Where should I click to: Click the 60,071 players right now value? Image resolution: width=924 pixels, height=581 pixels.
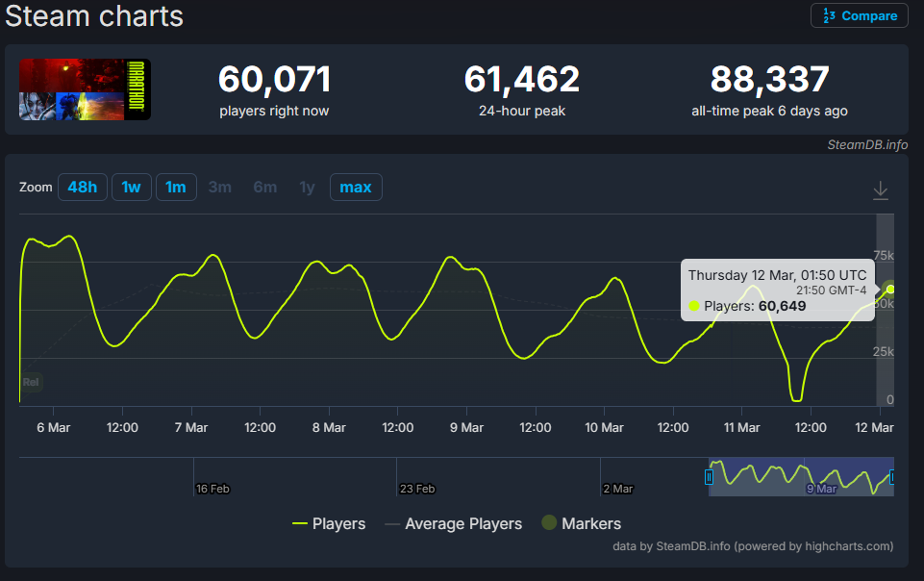pos(275,79)
